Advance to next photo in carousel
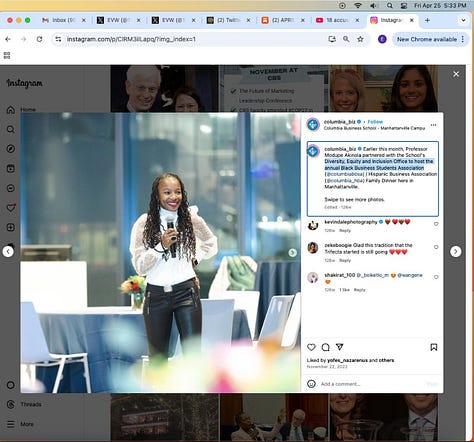This screenshot has height=442, width=474. tap(292, 253)
